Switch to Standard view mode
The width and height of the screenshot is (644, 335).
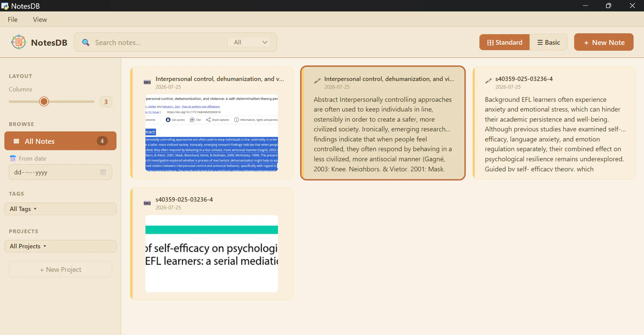click(504, 42)
